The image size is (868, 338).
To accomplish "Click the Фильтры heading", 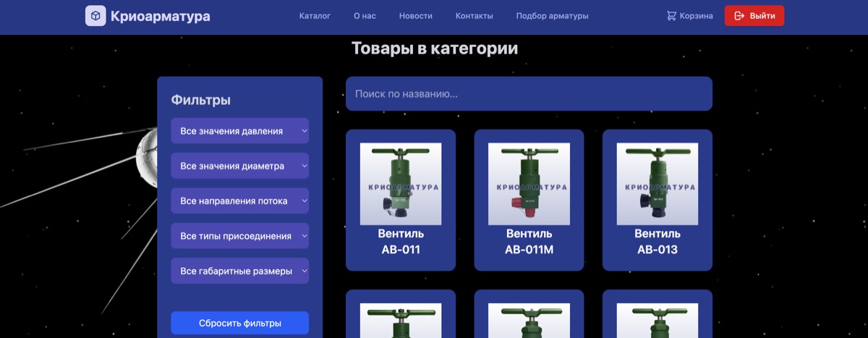I will [201, 100].
